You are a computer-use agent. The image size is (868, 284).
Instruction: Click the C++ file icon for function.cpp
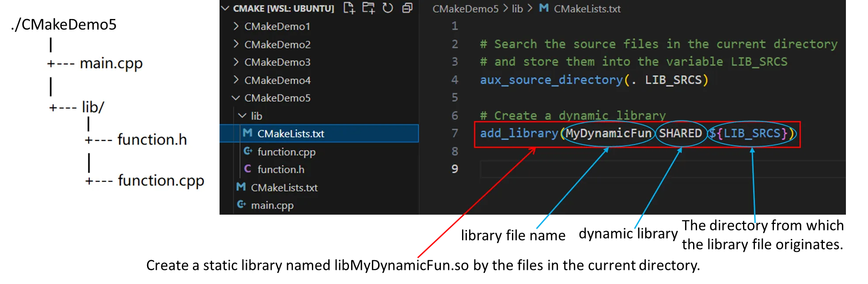pos(247,151)
